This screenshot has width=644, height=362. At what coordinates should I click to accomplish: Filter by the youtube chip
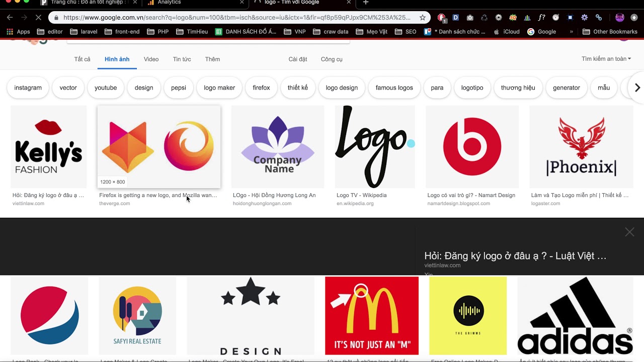106,87
